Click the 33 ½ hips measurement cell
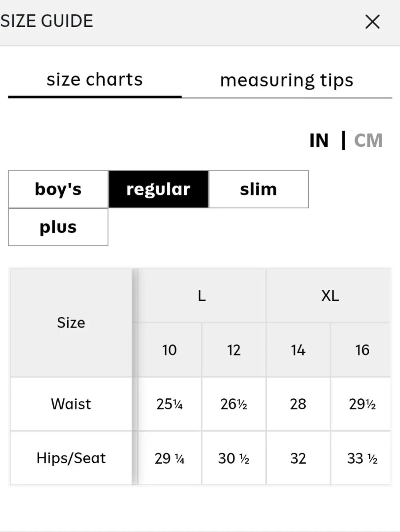Viewport: 400px width, 532px height. pos(362,458)
